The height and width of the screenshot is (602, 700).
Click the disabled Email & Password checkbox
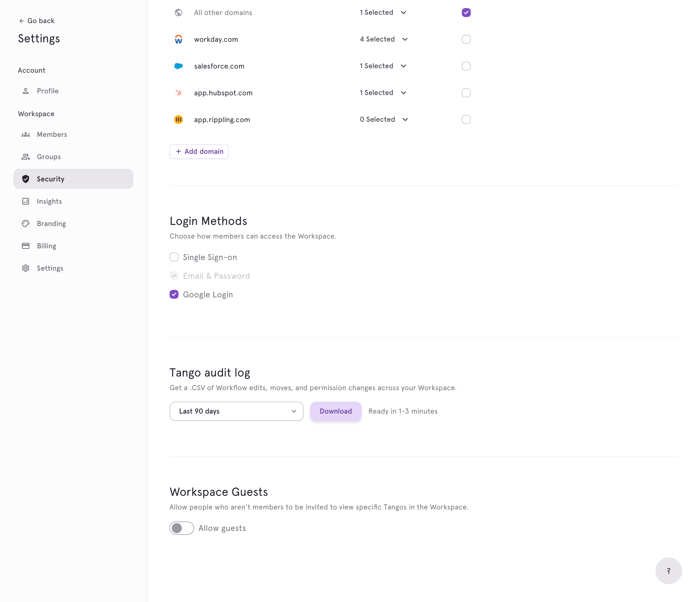coord(174,276)
